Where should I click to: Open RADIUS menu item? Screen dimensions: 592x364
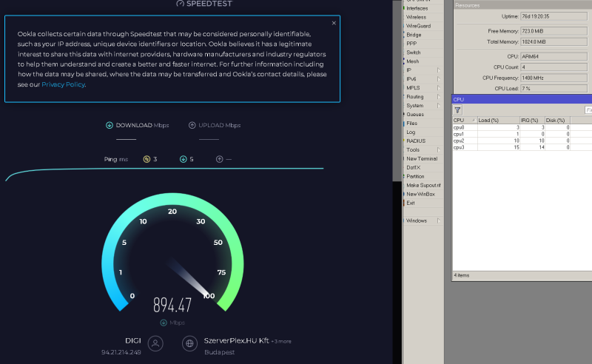(x=416, y=141)
